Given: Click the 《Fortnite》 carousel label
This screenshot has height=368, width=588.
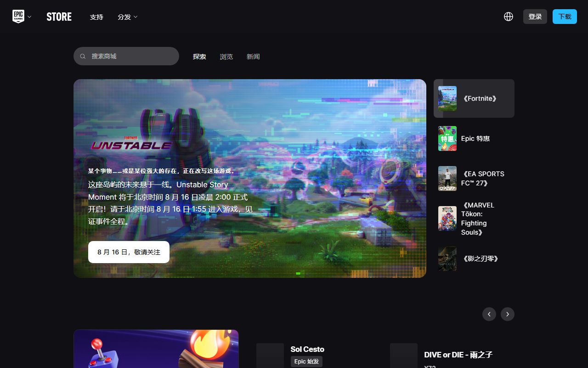Looking at the screenshot, I should 480,98.
